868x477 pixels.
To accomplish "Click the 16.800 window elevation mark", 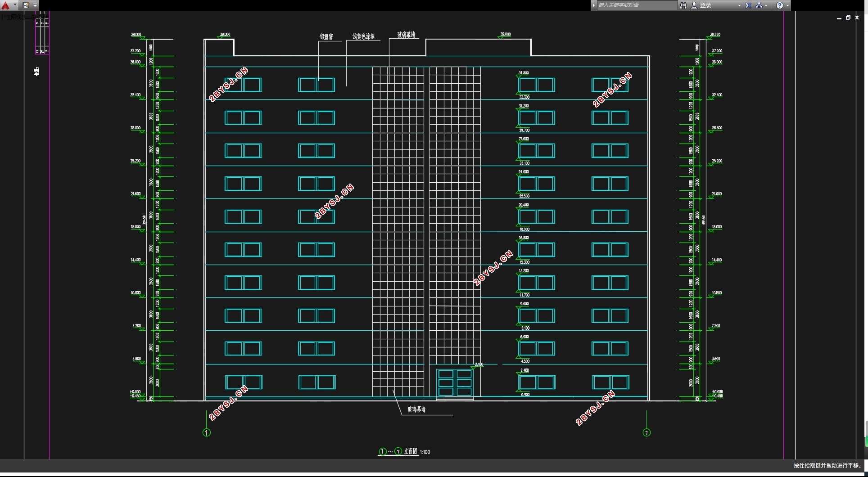I will coord(524,238).
